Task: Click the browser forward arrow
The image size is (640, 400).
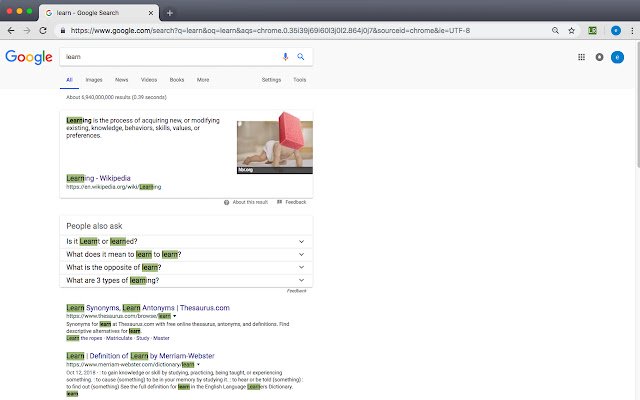Action: (x=27, y=31)
